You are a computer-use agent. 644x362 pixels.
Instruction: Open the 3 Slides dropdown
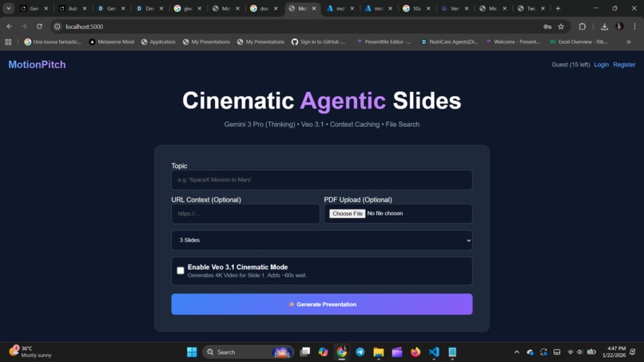click(321, 241)
